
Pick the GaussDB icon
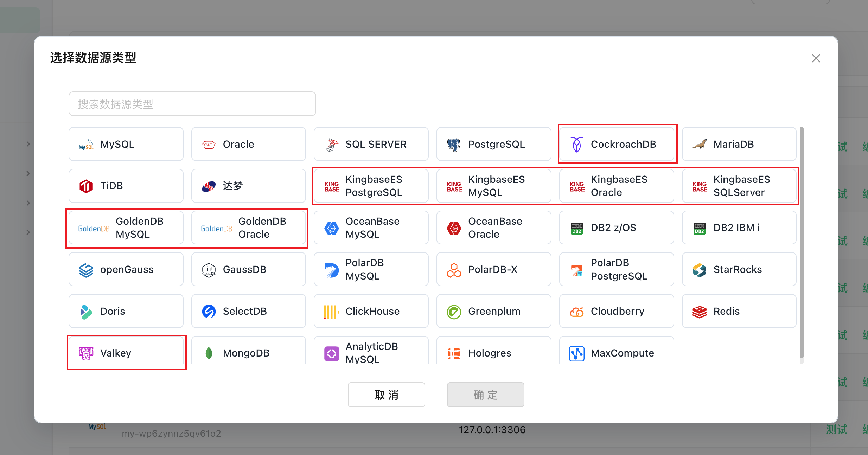click(209, 270)
